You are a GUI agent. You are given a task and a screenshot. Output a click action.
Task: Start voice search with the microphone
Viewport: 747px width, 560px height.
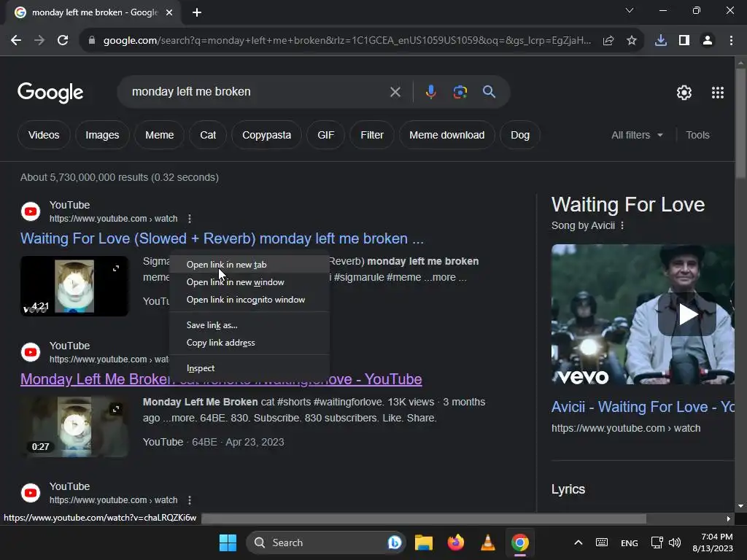[430, 92]
